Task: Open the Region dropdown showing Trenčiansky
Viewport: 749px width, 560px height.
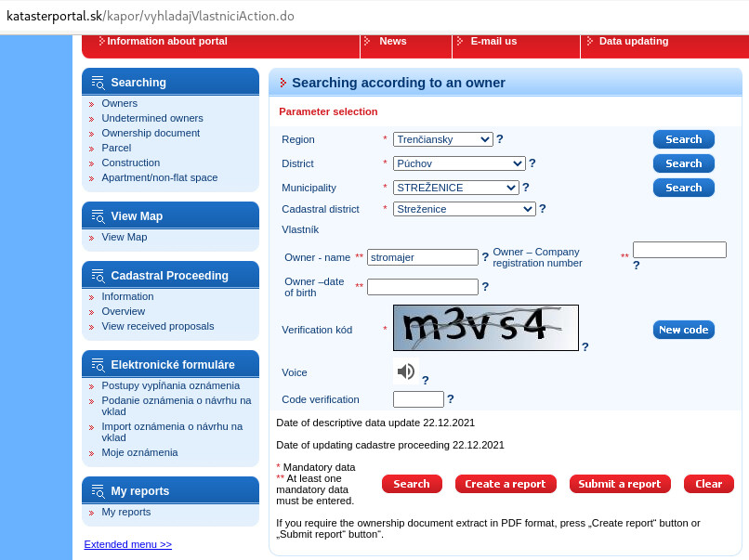Action: (442, 139)
